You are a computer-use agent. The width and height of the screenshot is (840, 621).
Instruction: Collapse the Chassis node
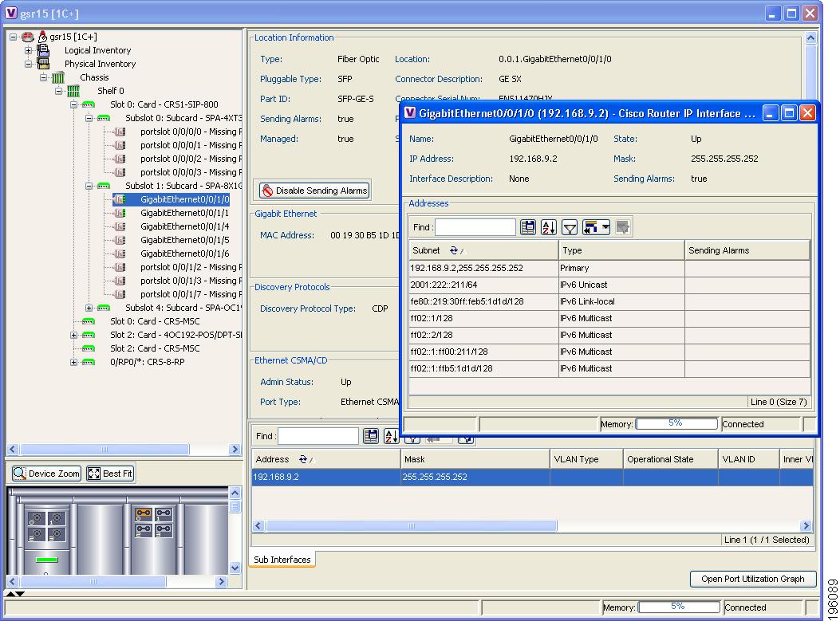tap(43, 77)
